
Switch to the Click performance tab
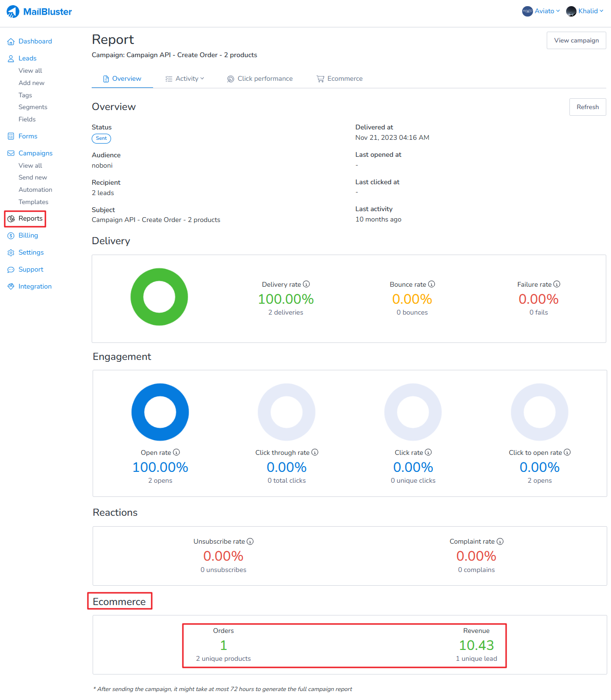pyautogui.click(x=260, y=79)
